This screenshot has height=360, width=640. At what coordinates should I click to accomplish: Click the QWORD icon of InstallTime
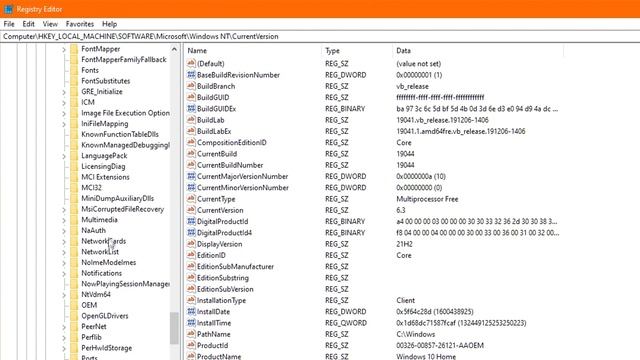(191, 322)
